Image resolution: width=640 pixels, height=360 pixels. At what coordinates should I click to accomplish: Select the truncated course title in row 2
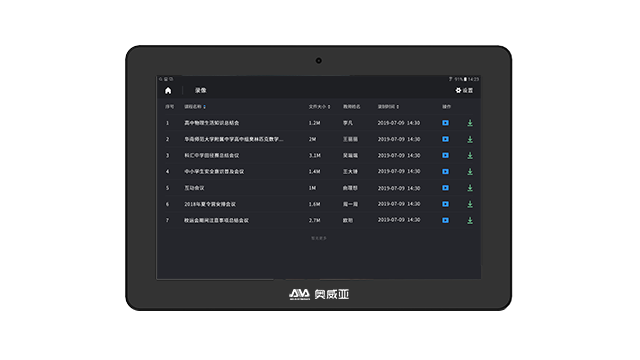233,139
